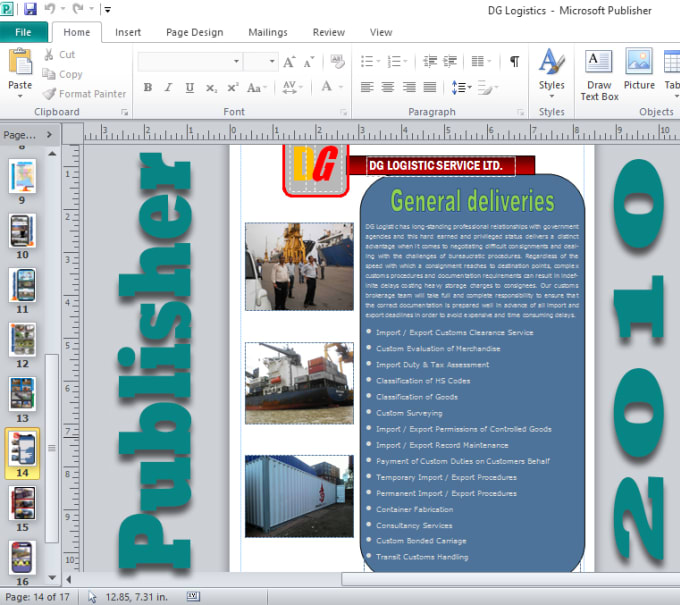Click Align Text Left icon

pyautogui.click(x=367, y=88)
